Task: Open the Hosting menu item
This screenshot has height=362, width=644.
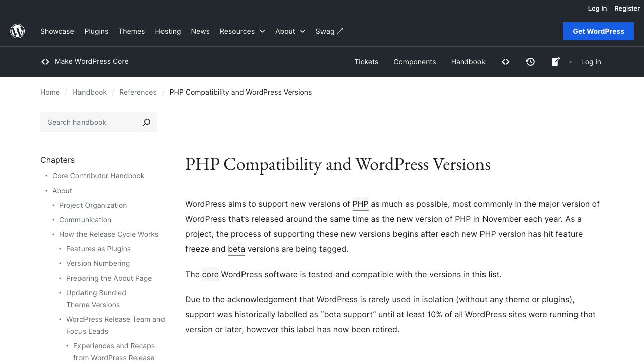Action: [x=168, y=31]
